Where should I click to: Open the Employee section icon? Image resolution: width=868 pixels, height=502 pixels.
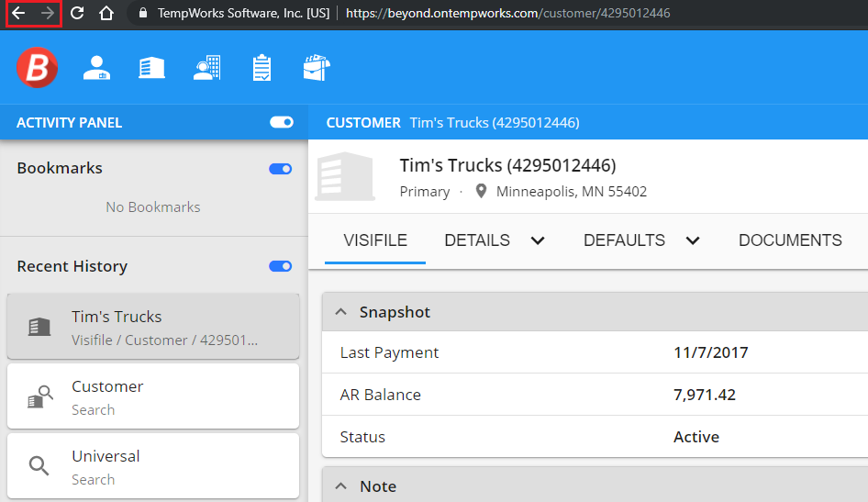97,68
